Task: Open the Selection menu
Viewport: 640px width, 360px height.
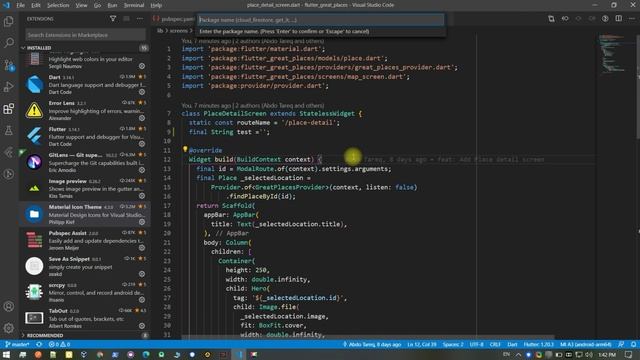Action: 58,5
